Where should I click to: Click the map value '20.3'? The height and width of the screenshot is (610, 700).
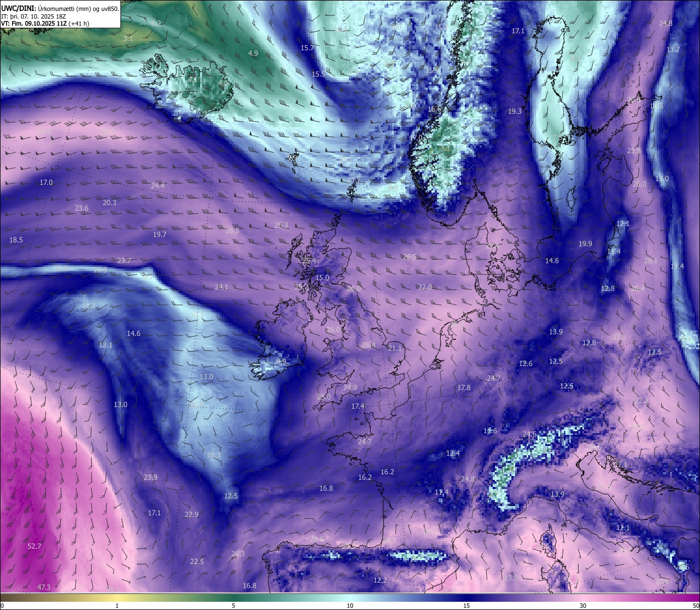[109, 203]
